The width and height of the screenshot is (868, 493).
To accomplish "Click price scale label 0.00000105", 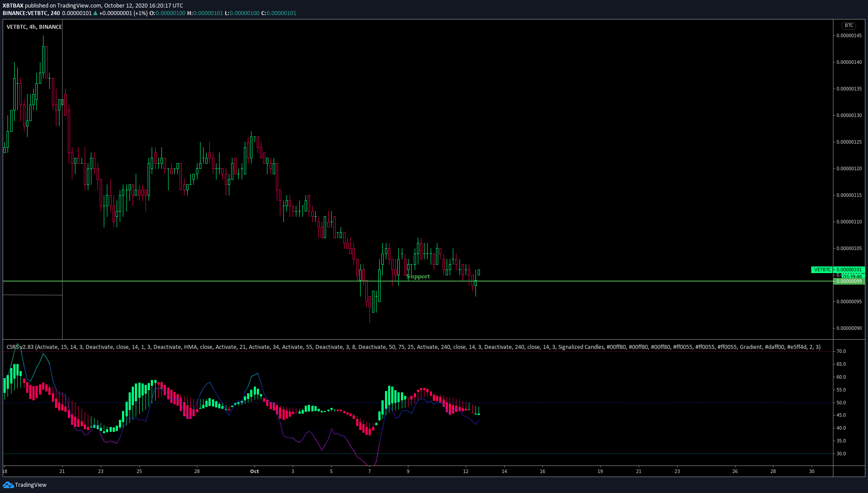I will (x=849, y=248).
